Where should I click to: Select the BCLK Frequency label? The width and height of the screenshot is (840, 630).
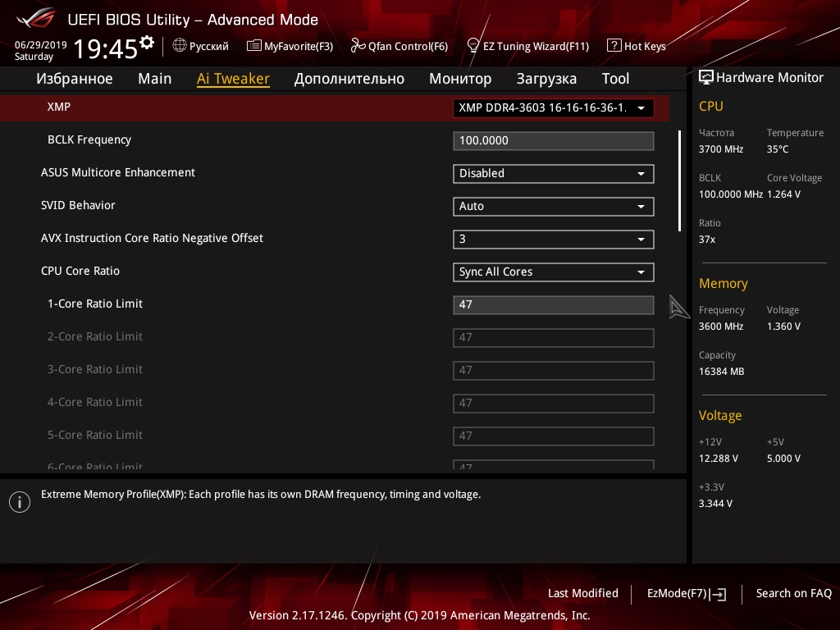(89, 139)
